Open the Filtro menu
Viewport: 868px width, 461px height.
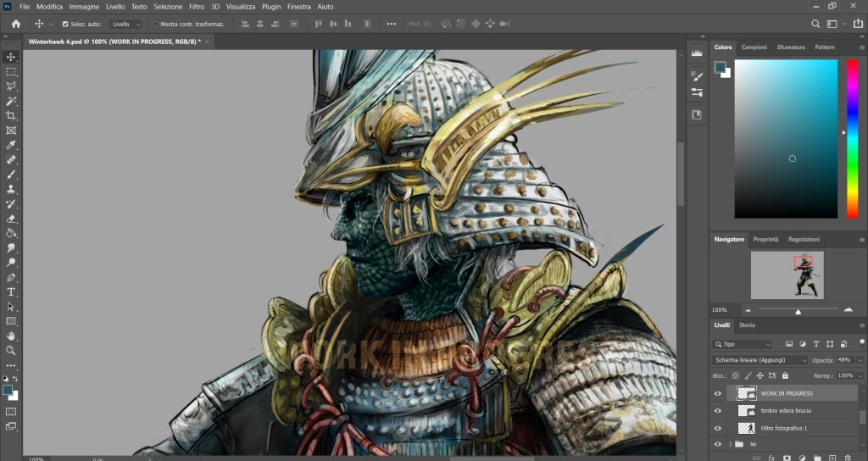pyautogui.click(x=196, y=6)
